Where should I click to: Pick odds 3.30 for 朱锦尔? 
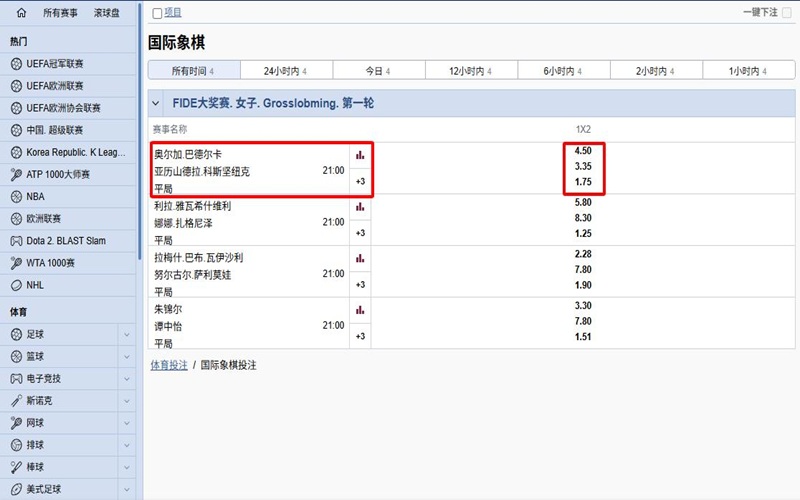(583, 305)
